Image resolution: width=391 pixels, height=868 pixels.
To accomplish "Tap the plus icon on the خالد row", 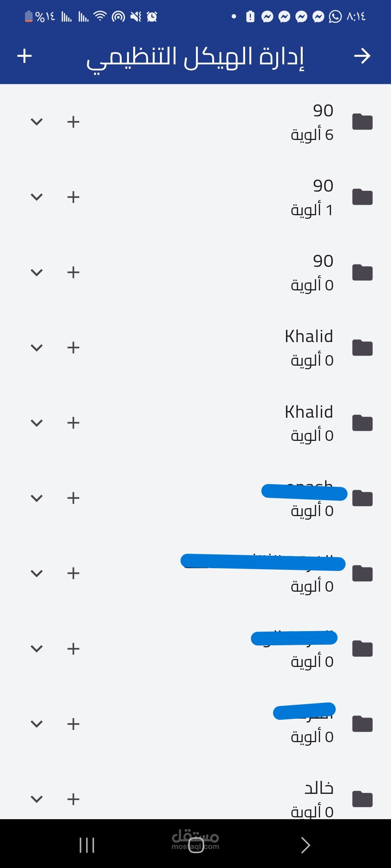I will (73, 799).
